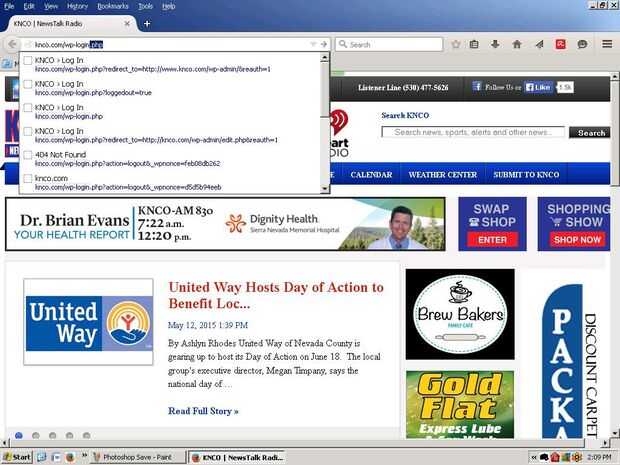Select the third story slider dot
This screenshot has height=465, width=620.
coord(53,435)
